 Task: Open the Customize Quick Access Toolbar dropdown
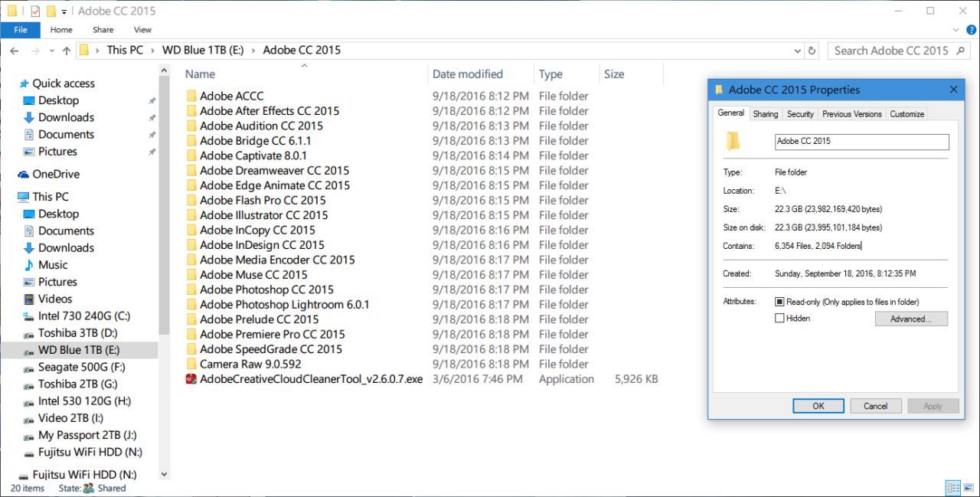pyautogui.click(x=64, y=11)
